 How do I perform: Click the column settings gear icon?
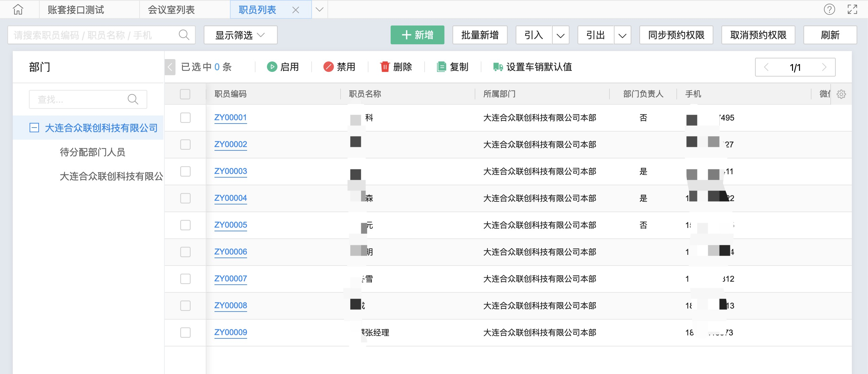(841, 94)
